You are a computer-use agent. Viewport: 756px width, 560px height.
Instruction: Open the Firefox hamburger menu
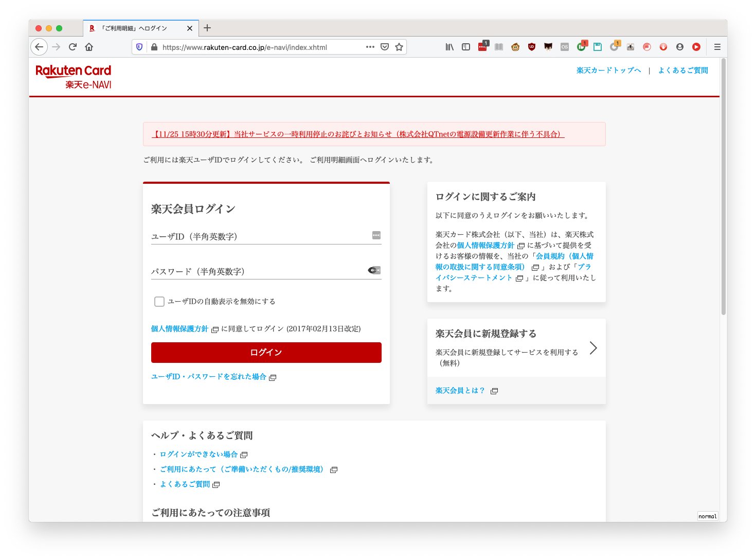click(x=717, y=47)
